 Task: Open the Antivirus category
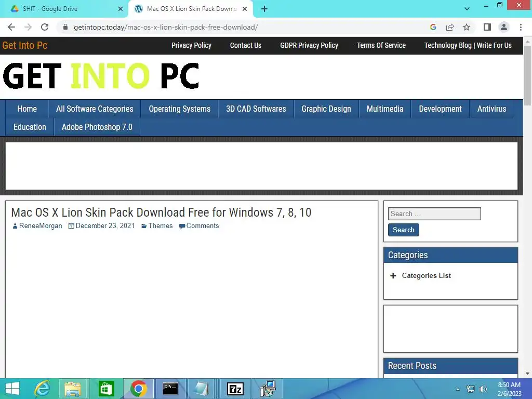491,109
